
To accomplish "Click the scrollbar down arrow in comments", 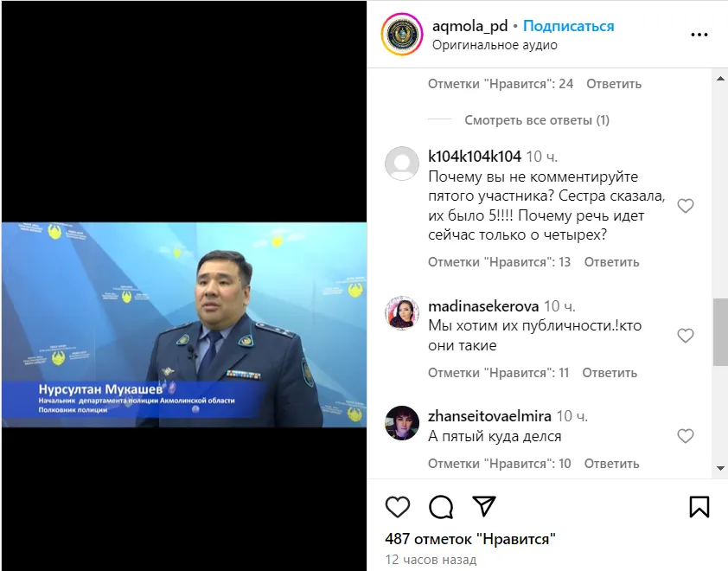I will click(720, 468).
